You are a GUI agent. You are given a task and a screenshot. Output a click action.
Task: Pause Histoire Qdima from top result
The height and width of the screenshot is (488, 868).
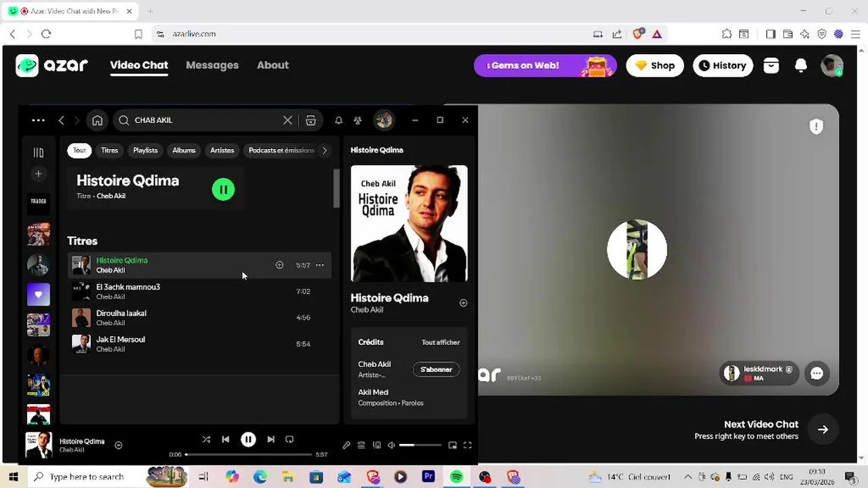223,190
